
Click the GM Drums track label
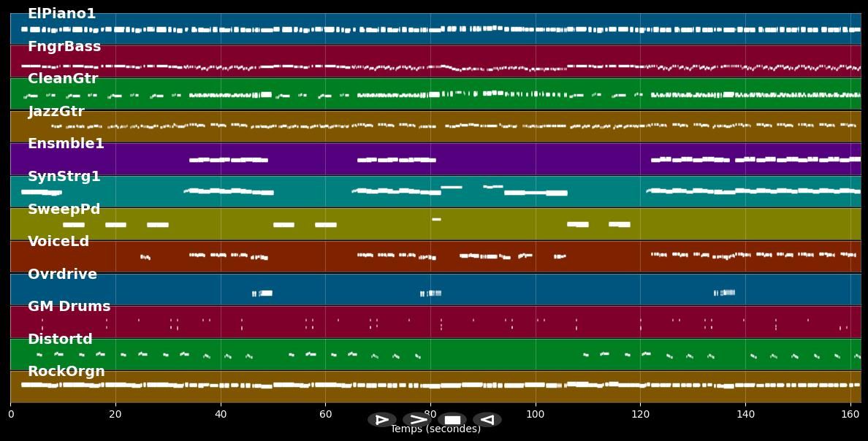tap(69, 307)
